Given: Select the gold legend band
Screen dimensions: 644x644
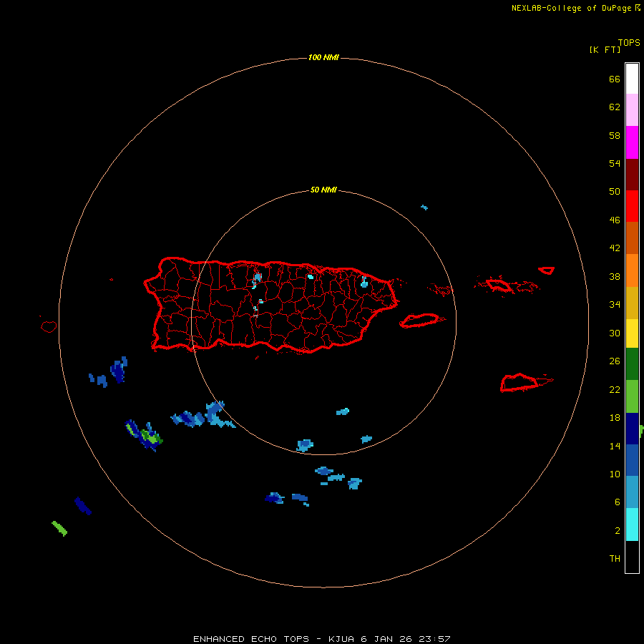Looking at the screenshot, I should tap(632, 303).
